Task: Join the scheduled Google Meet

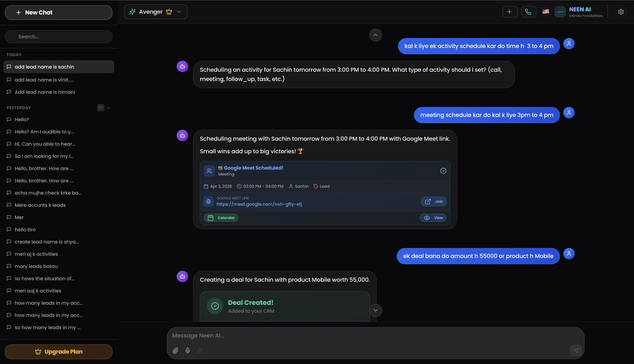Action: click(x=433, y=201)
